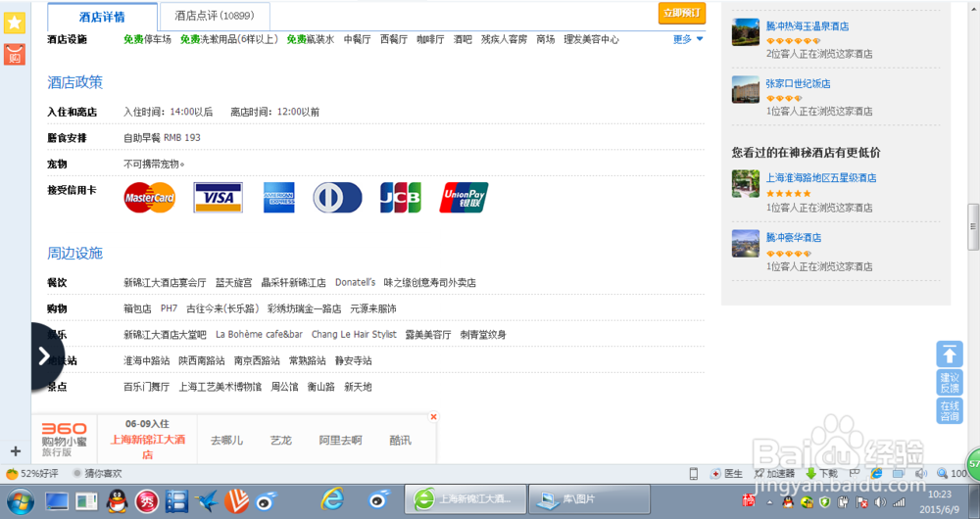The image size is (980, 519).
Task: Click attraction 上海工艺美术博物馆
Action: [220, 387]
